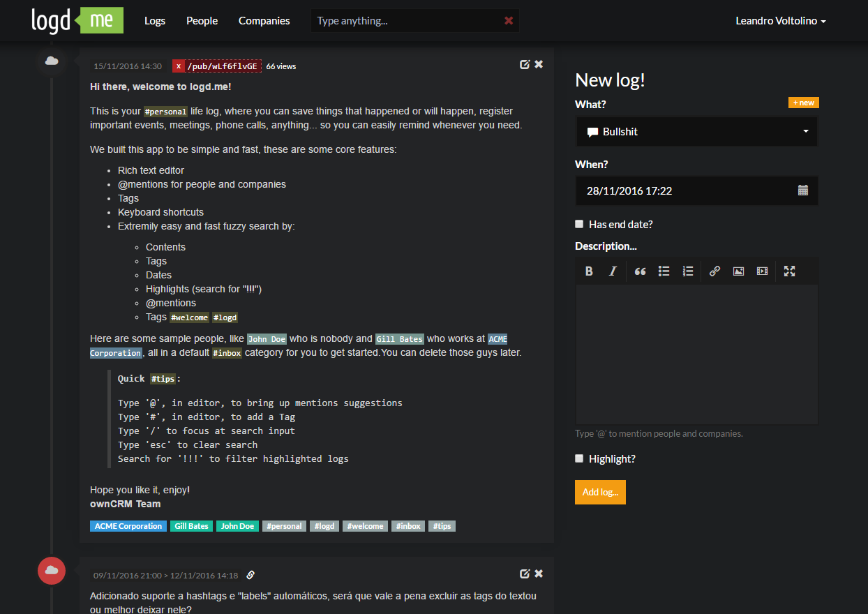Viewport: 868px width, 614px height.
Task: Expand description editor to fullscreen
Action: [790, 271]
